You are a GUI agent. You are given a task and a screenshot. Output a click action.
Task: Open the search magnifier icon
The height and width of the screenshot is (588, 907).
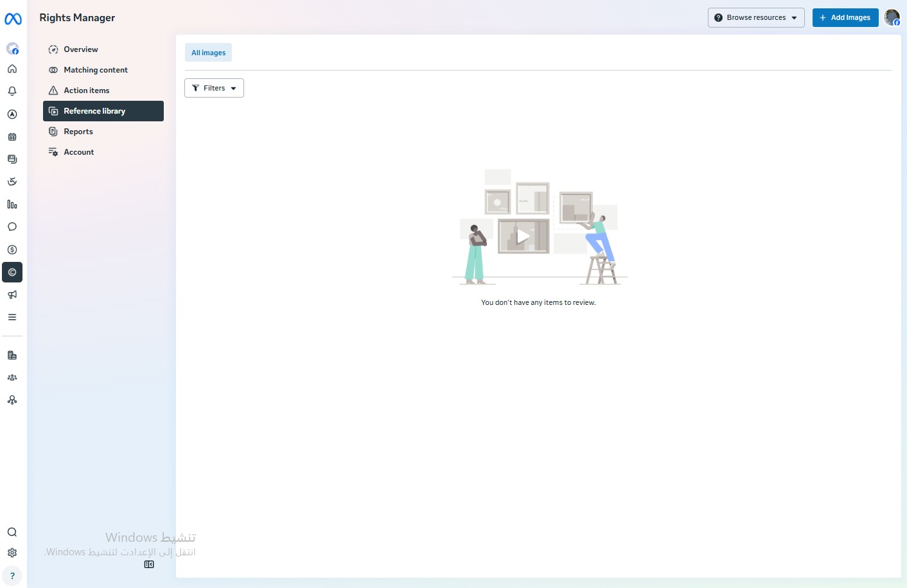(x=12, y=532)
